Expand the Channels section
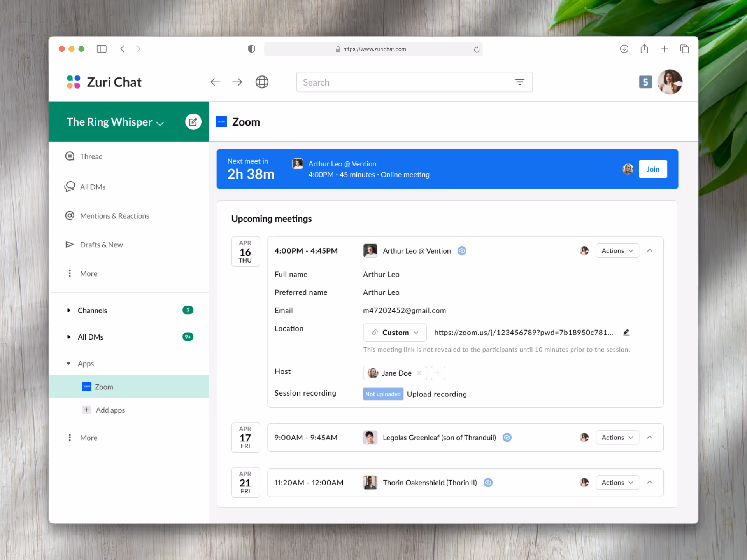 tap(69, 310)
